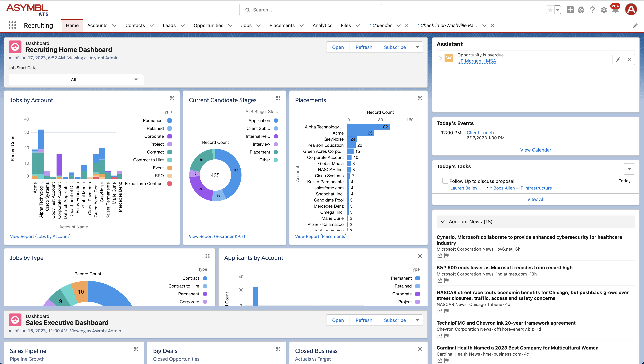Expand the overdue opportunity assistant item
Image resolution: width=644 pixels, height=364 pixels.
[x=440, y=58]
